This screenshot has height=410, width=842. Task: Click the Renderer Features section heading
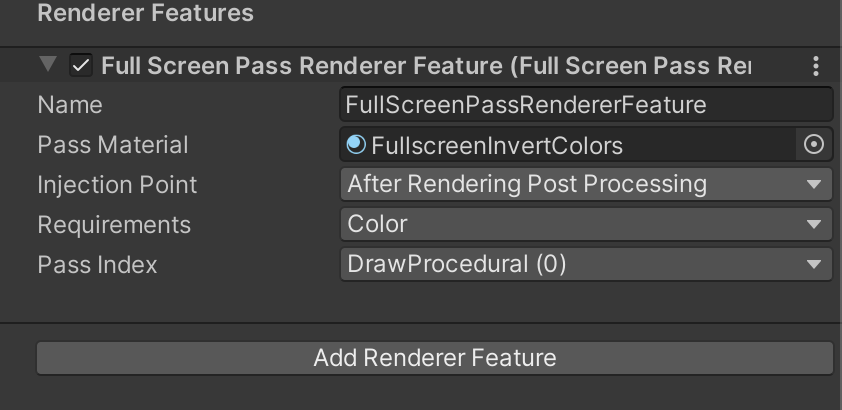tap(145, 14)
